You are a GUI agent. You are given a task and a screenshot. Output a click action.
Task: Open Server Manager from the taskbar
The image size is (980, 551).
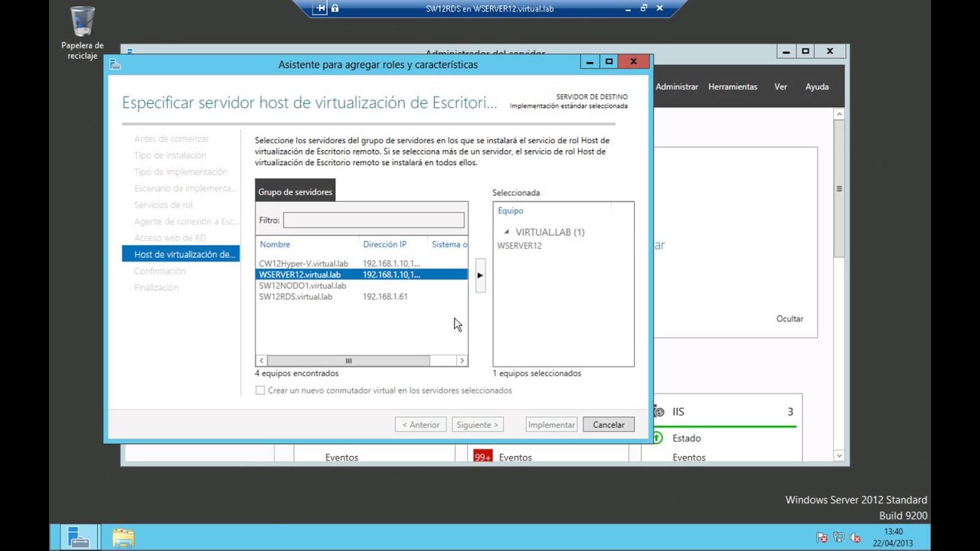78,538
